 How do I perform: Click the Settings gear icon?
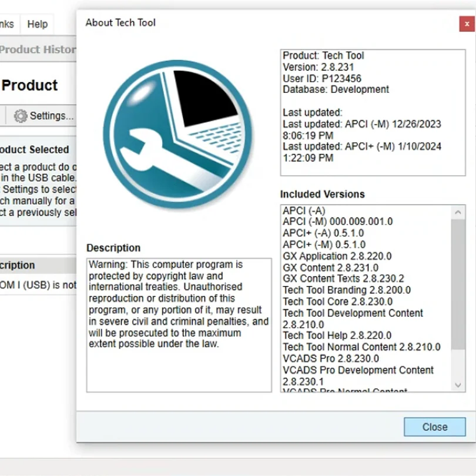pos(21,116)
